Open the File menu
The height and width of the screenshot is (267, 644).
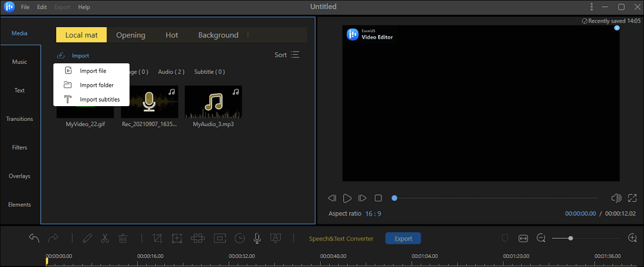(24, 6)
